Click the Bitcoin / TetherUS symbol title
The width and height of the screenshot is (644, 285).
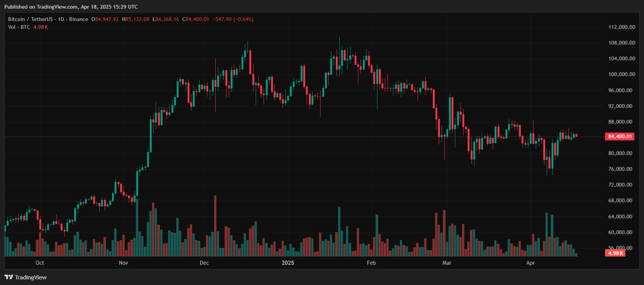pos(30,19)
